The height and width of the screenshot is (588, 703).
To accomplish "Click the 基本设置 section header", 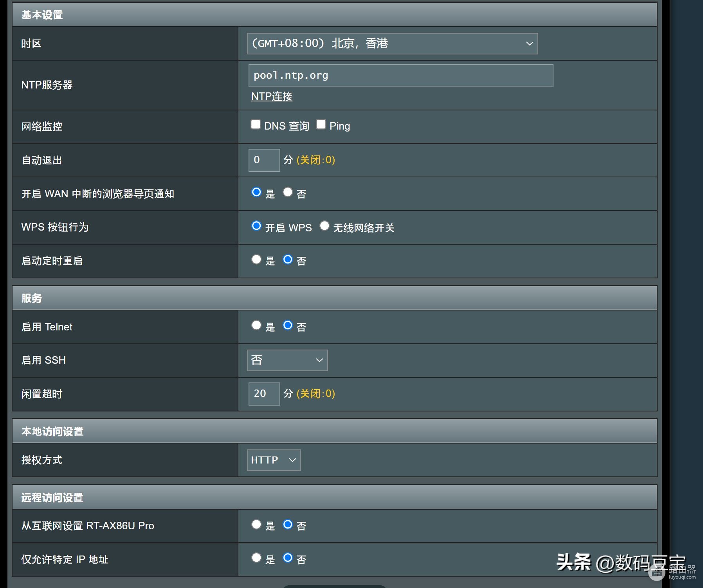I will point(335,15).
